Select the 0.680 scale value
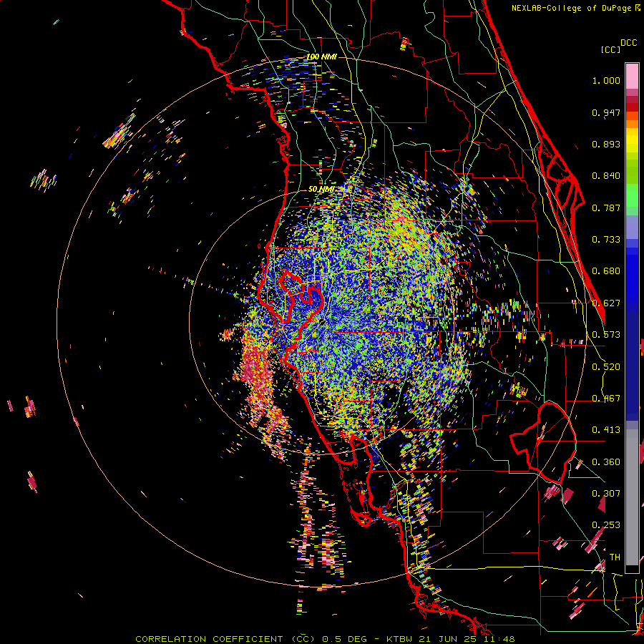This screenshot has width=644, height=644. coord(606,271)
